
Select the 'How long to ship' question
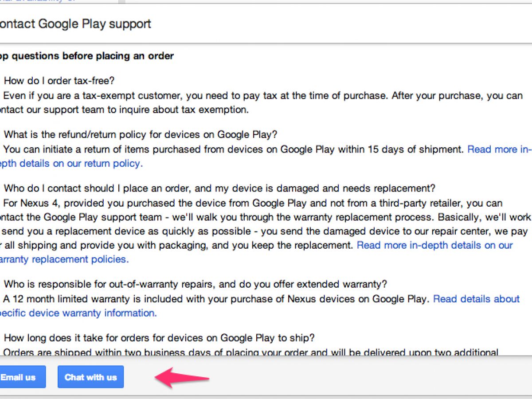[x=159, y=338]
